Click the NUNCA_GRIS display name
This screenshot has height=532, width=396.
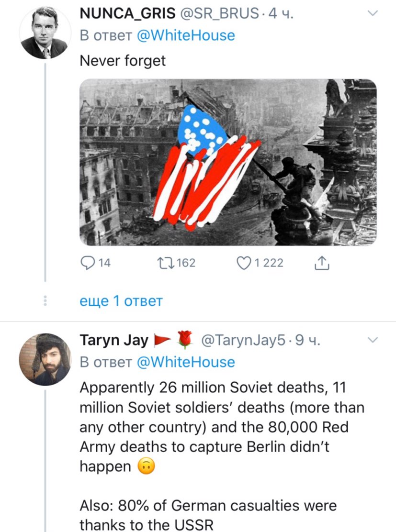pos(126,14)
